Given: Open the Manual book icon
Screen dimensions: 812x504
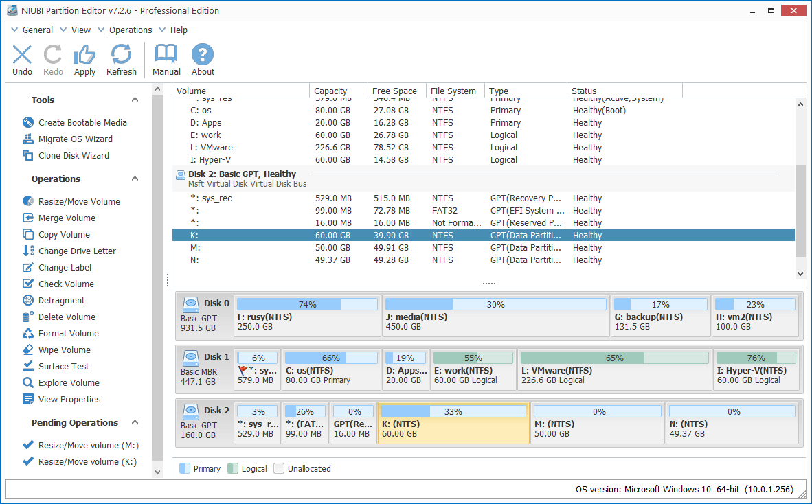Looking at the screenshot, I should pyautogui.click(x=166, y=55).
